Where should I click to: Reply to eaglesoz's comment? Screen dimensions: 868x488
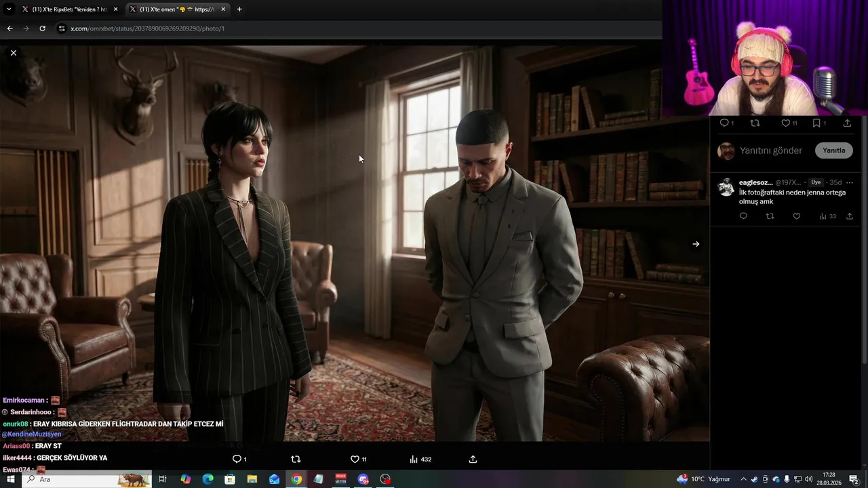[743, 216]
